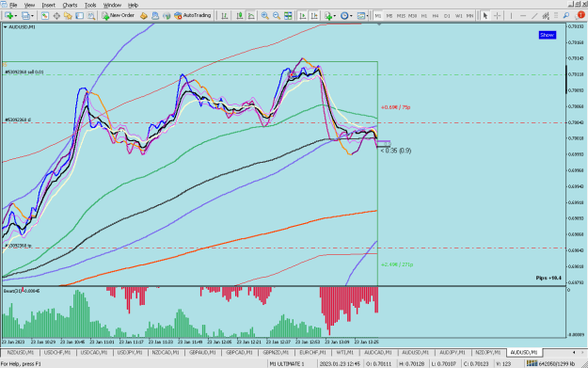Switch to the WTI,M1 chart tab
The image size is (588, 368).
coord(344,353)
